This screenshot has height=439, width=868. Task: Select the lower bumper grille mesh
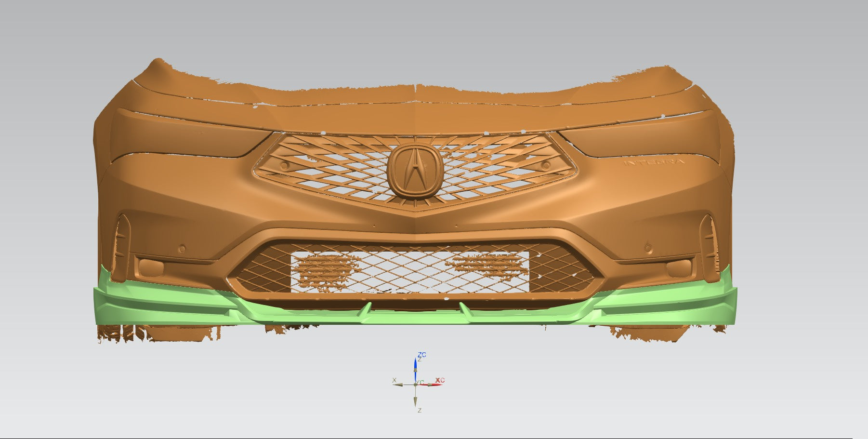tap(415, 267)
